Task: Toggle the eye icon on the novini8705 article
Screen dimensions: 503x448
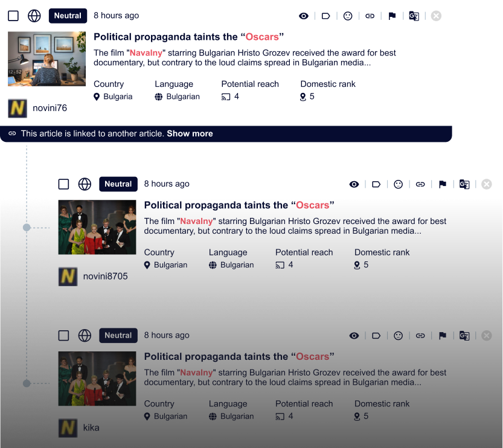Action: pyautogui.click(x=354, y=184)
